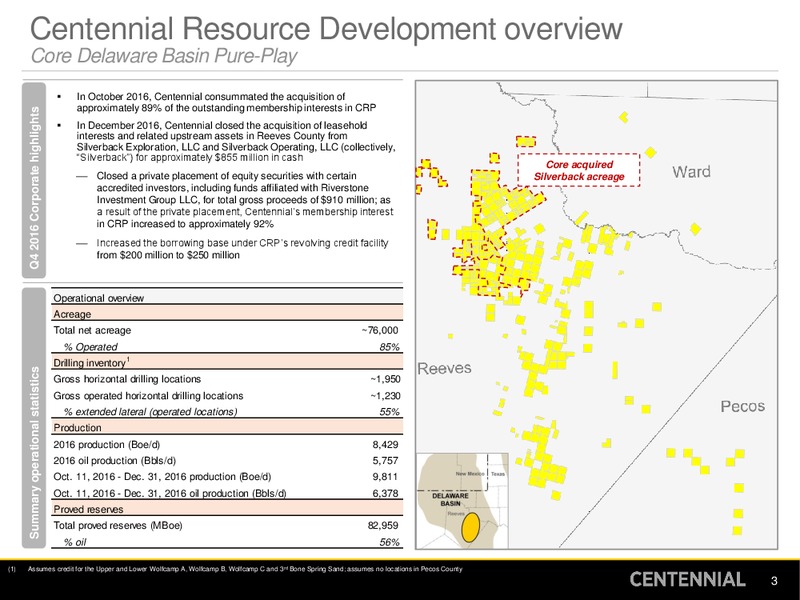Click the '% oil' row label
The image size is (800, 600).
tap(75, 542)
